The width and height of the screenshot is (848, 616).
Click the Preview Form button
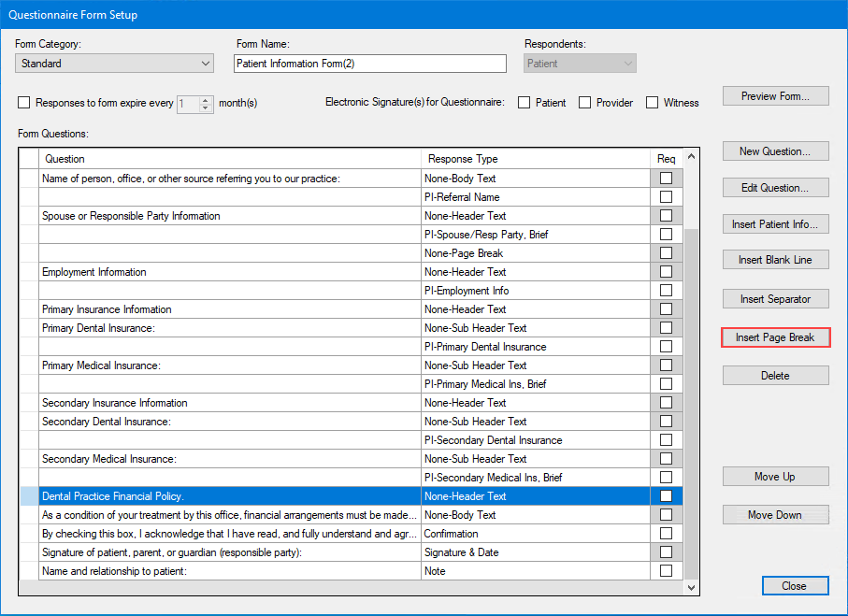point(775,96)
